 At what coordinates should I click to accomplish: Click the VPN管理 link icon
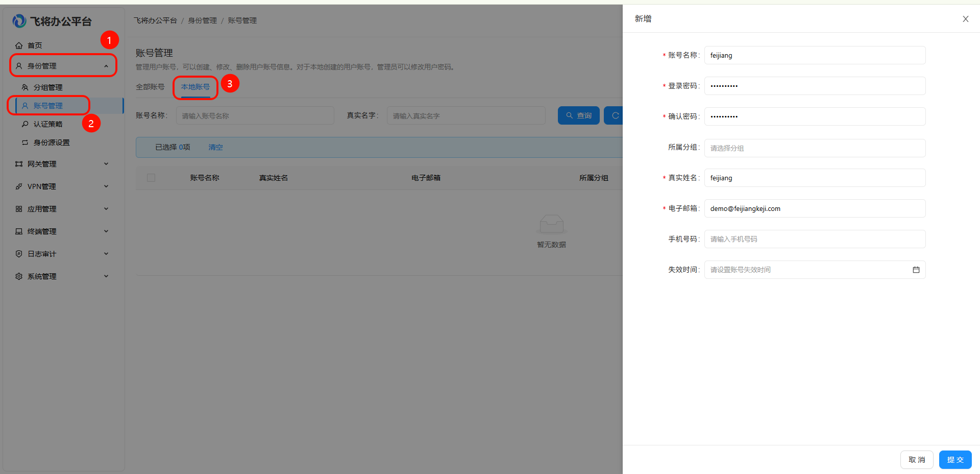pos(19,186)
